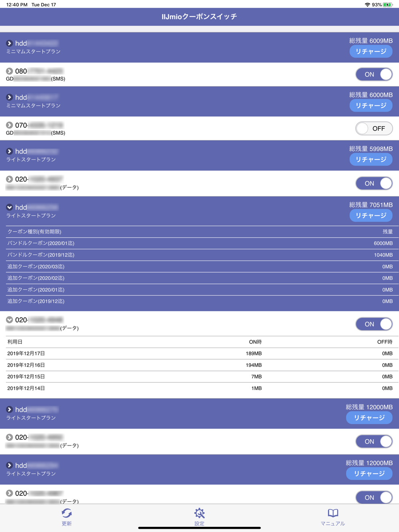Open the manual (マニュアル) book icon
The image size is (399, 532).
click(333, 513)
